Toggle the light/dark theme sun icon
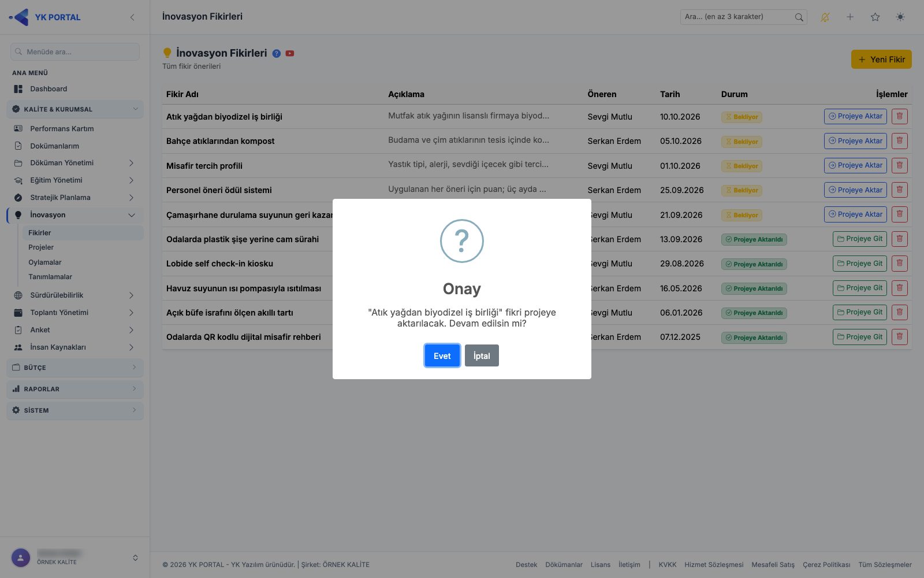 coord(900,17)
